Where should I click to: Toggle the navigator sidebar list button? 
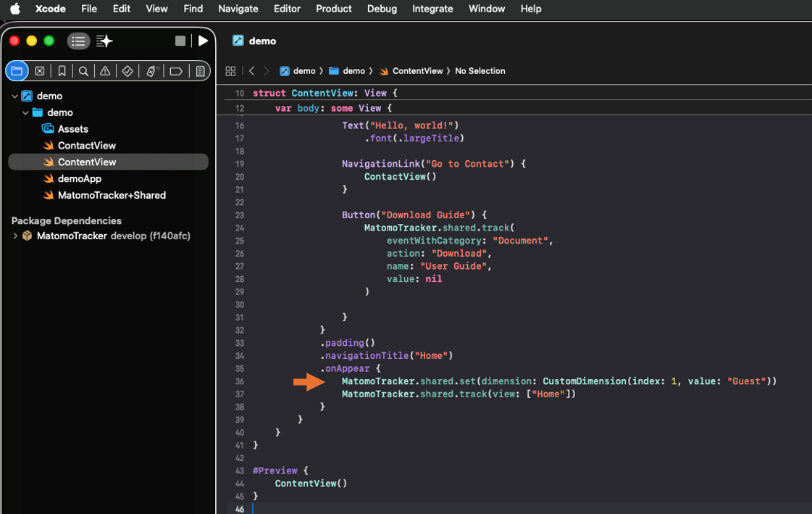point(79,41)
